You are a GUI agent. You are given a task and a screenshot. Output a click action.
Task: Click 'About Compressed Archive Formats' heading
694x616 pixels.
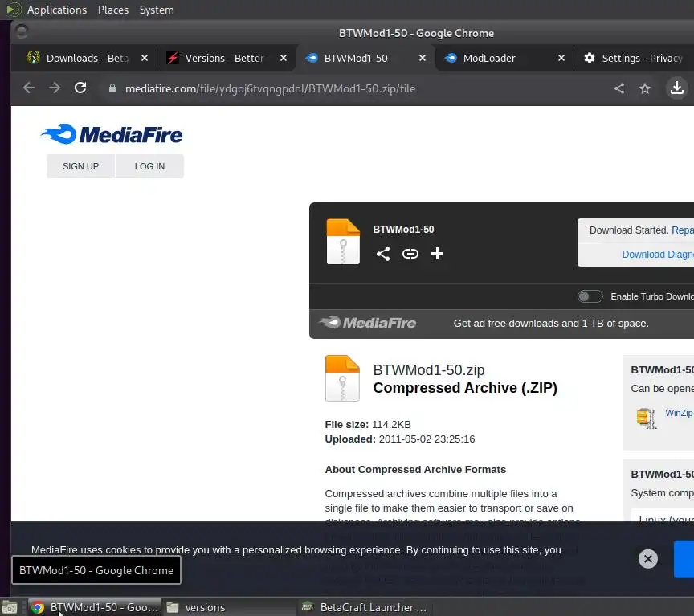tap(415, 470)
